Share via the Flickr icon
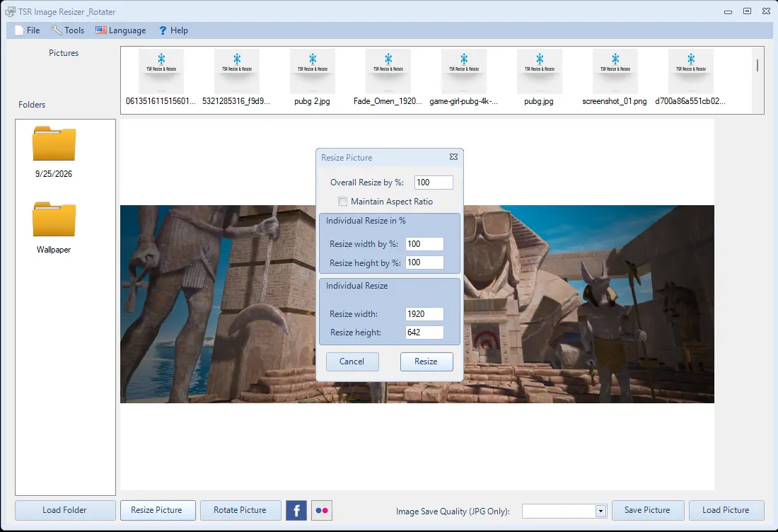Viewport: 778px width, 532px height. 322,511
